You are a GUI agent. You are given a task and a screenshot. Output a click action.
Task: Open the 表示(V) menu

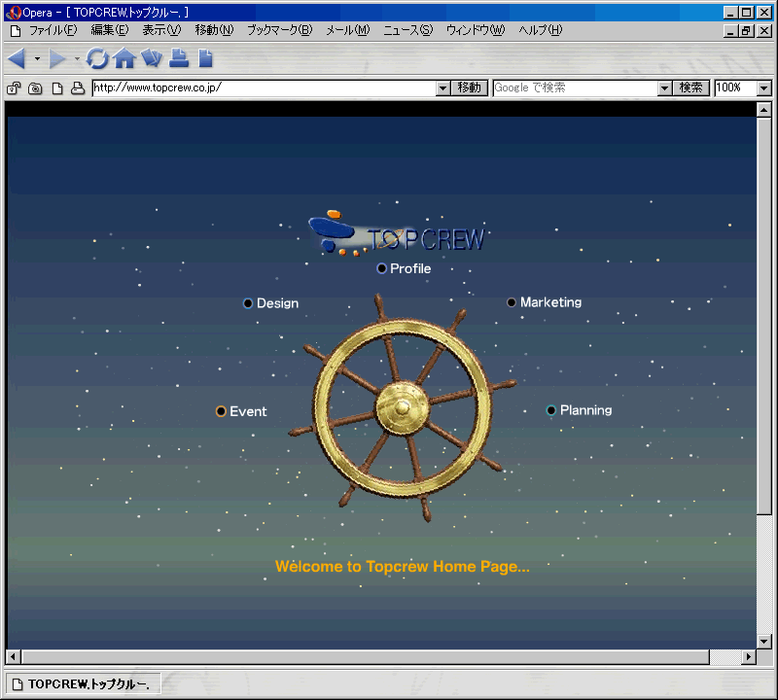[161, 30]
